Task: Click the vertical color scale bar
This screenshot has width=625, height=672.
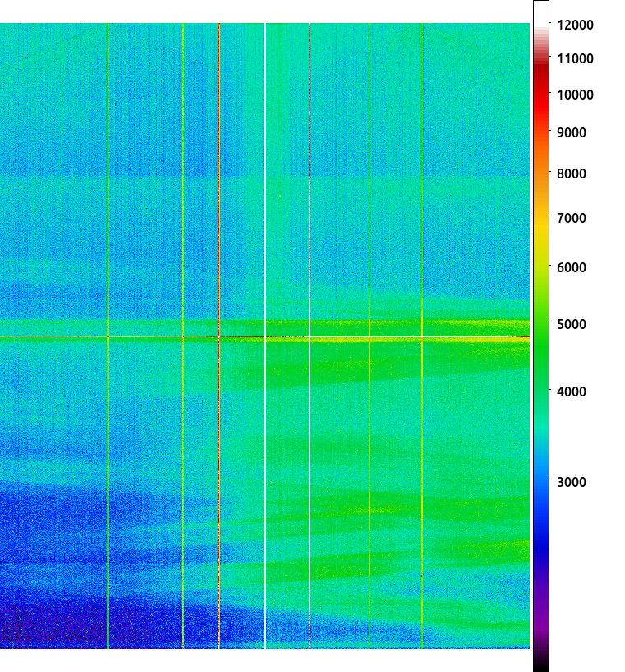Action: [541, 336]
